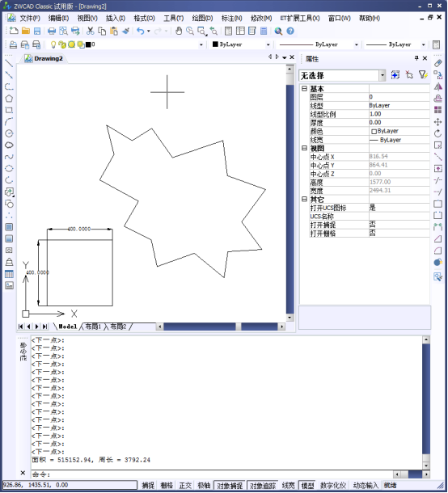Click the Realtime Zoom magnifier icon

pyautogui.click(x=190, y=31)
